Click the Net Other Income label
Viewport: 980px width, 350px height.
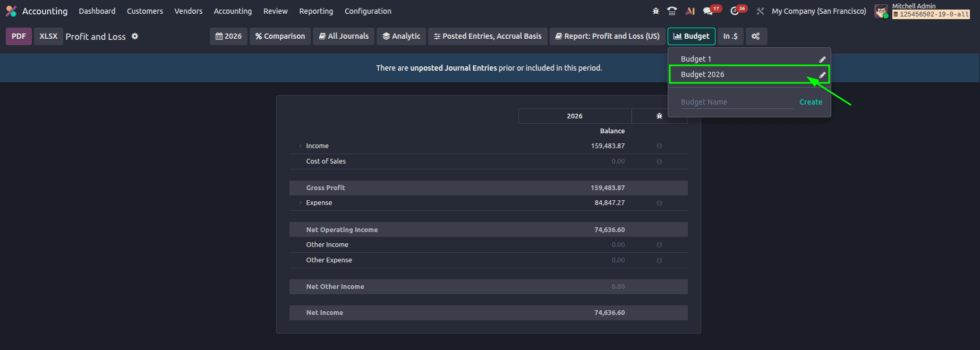tap(335, 287)
